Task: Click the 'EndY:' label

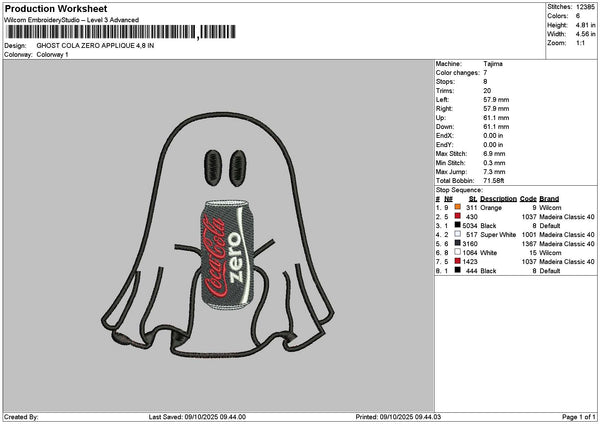Action: click(x=444, y=145)
